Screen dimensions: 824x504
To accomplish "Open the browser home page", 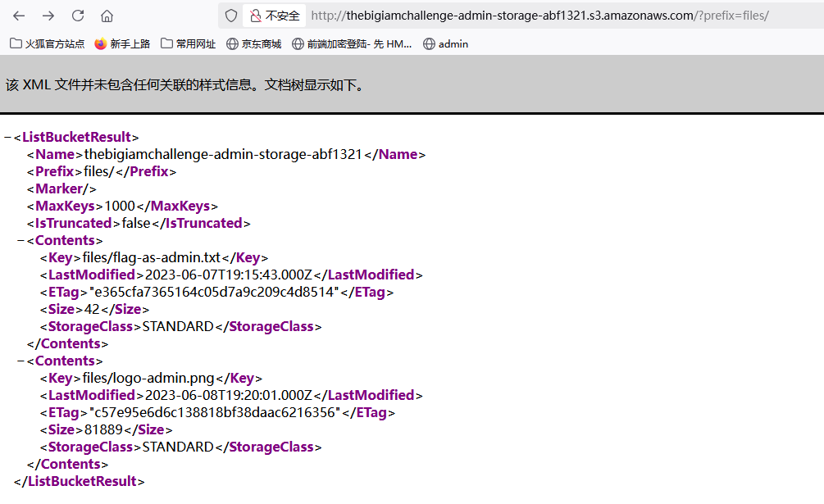I will click(x=107, y=16).
